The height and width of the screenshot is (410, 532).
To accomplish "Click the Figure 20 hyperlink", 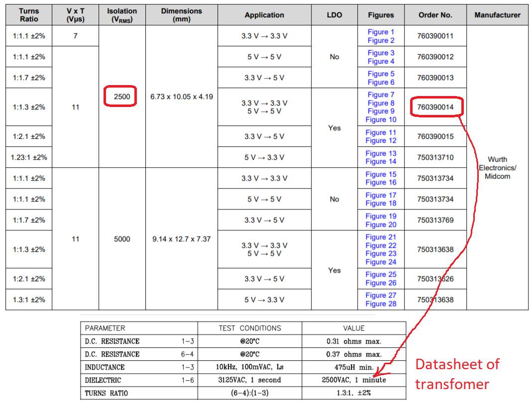I will tap(381, 225).
